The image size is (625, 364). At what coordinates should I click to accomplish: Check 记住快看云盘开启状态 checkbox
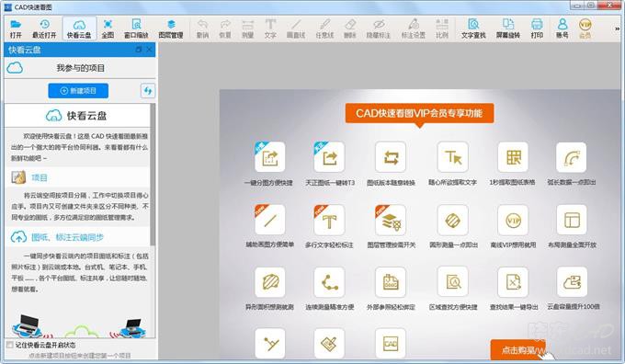9,345
